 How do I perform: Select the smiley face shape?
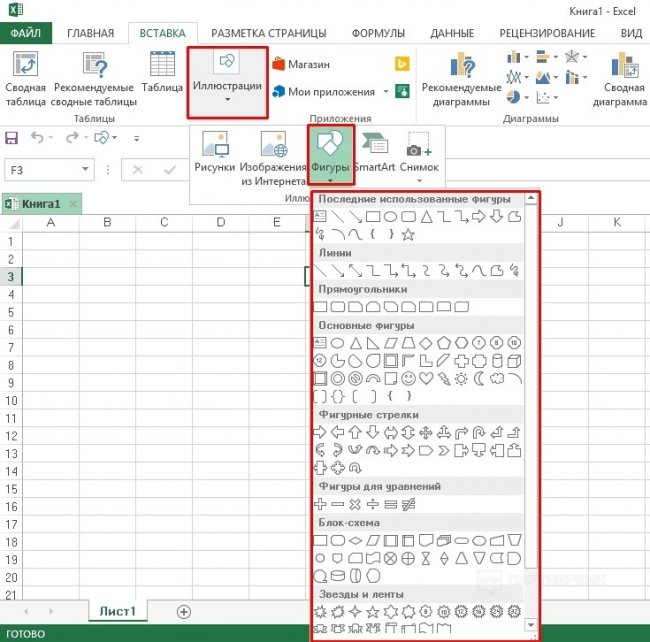(409, 379)
